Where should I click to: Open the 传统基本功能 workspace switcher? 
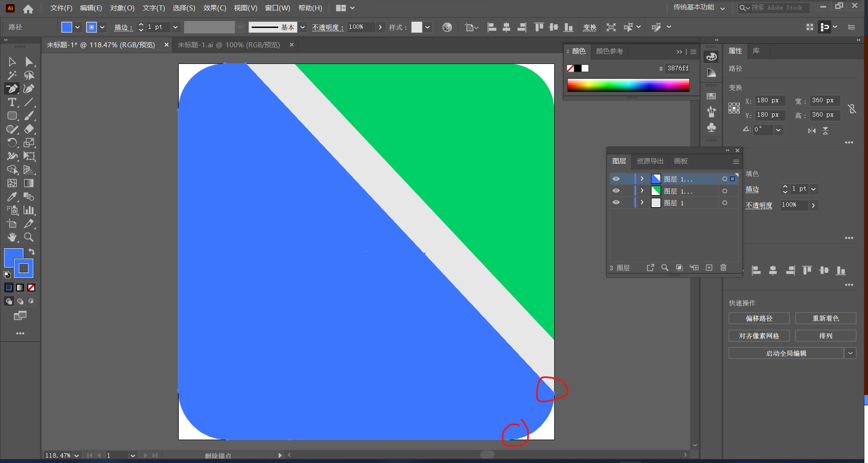699,8
